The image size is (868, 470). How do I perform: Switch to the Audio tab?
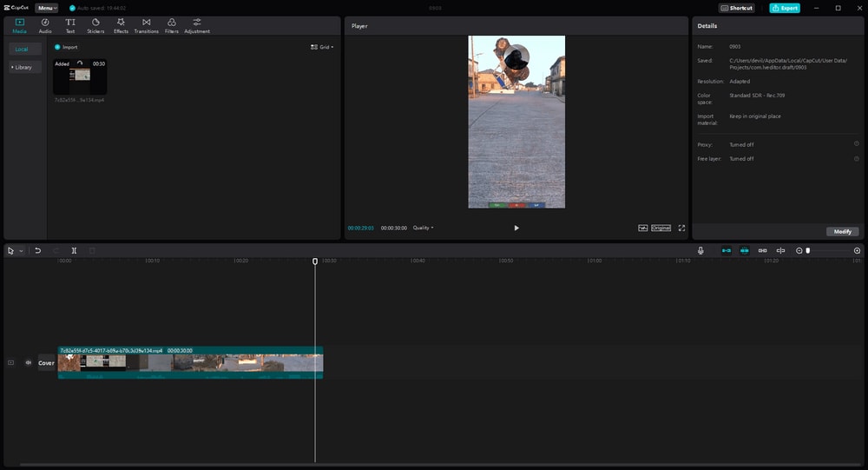pyautogui.click(x=45, y=24)
